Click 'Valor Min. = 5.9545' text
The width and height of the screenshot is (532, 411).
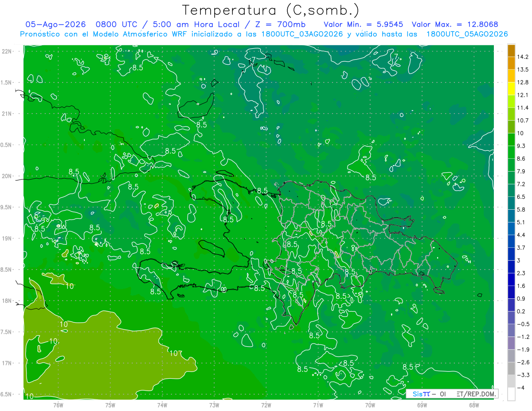(x=363, y=24)
